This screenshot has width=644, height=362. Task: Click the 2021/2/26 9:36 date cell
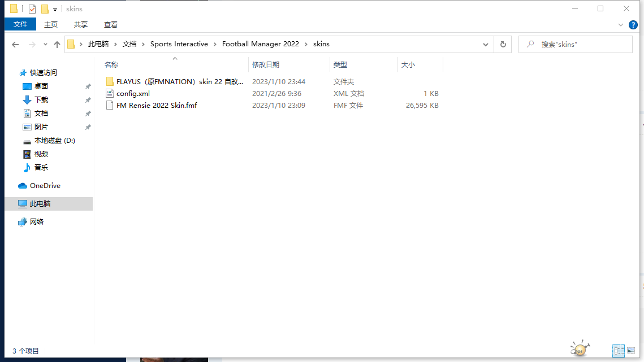click(276, 94)
